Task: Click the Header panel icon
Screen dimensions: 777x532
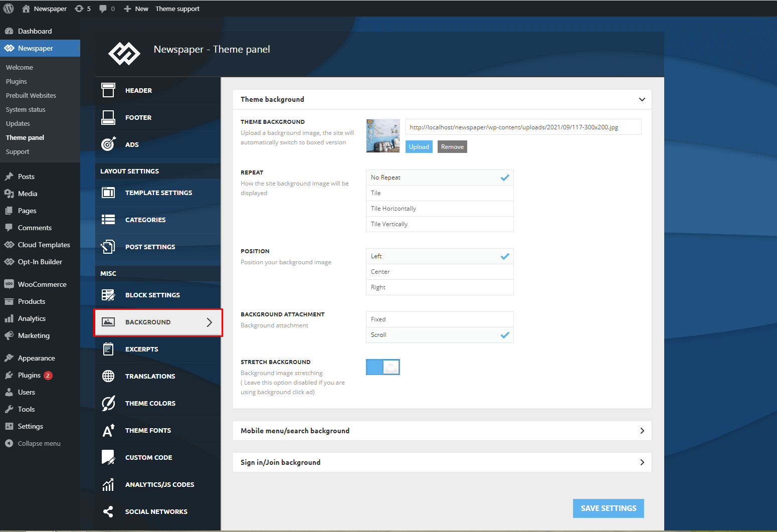Action: (x=108, y=90)
